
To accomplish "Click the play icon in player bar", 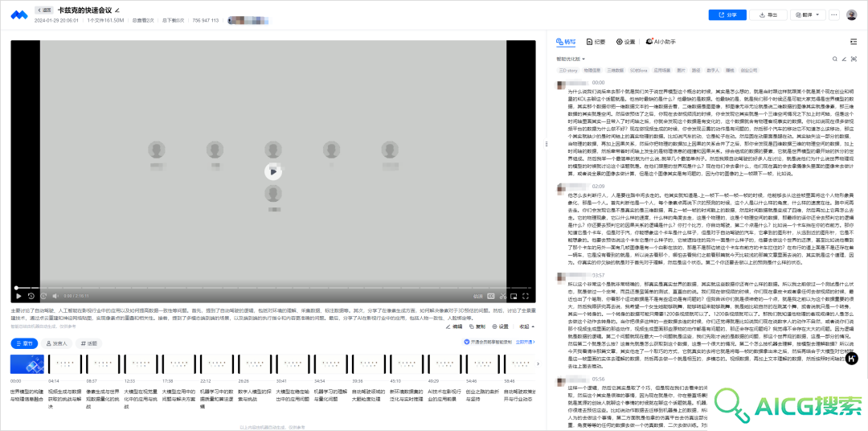I will point(19,297).
